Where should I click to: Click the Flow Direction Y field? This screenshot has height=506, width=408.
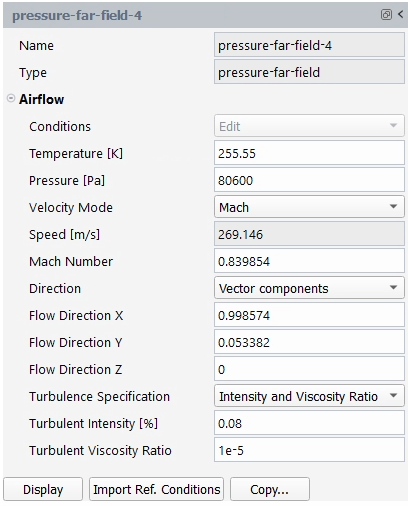309,342
